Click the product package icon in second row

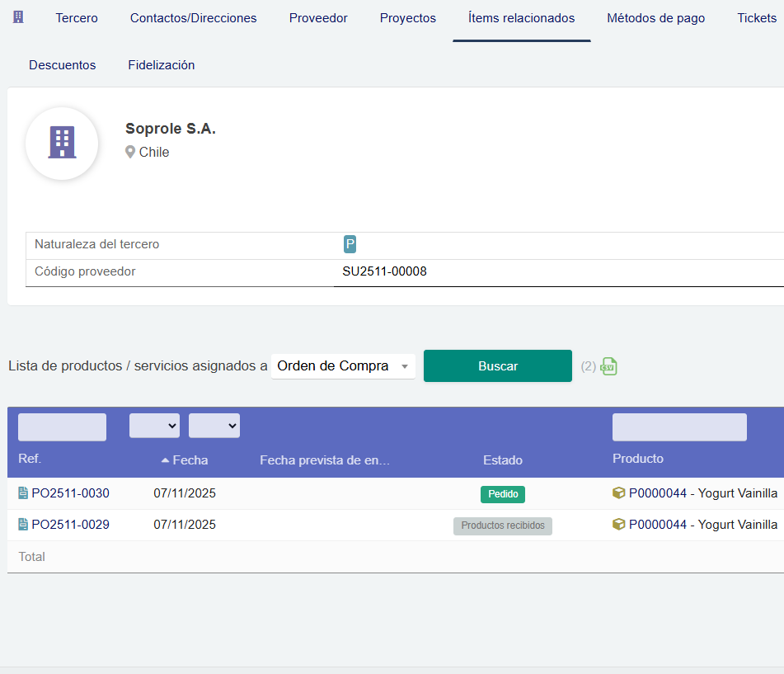(x=620, y=525)
